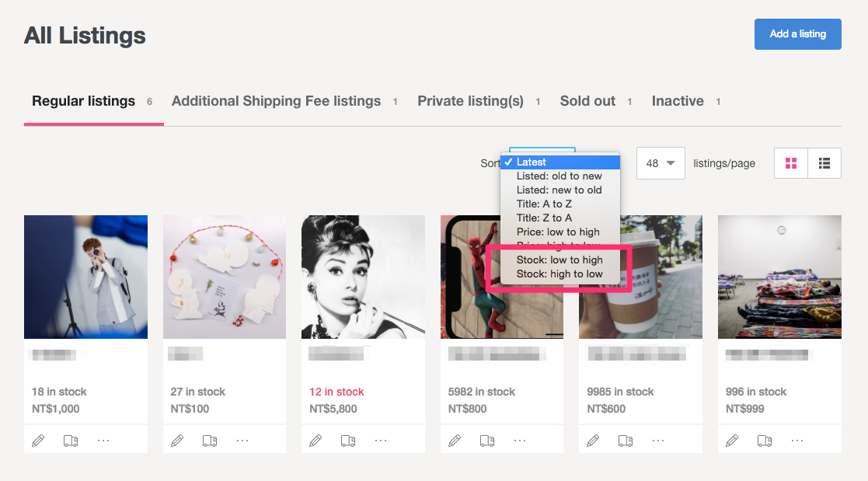Edit the NT$800 listing with pencil icon
The image size is (868, 481).
(x=455, y=441)
